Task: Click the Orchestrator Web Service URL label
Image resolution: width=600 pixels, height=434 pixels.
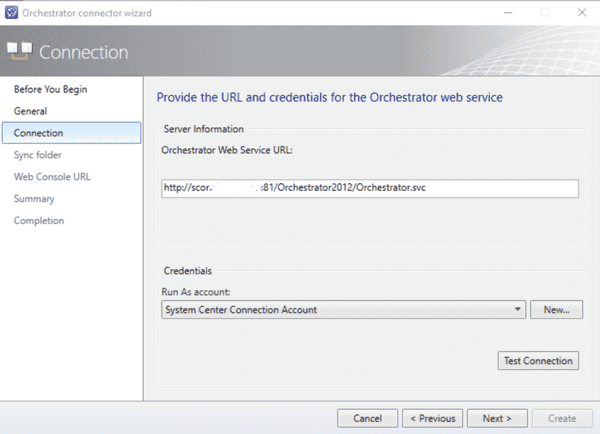Action: (227, 150)
